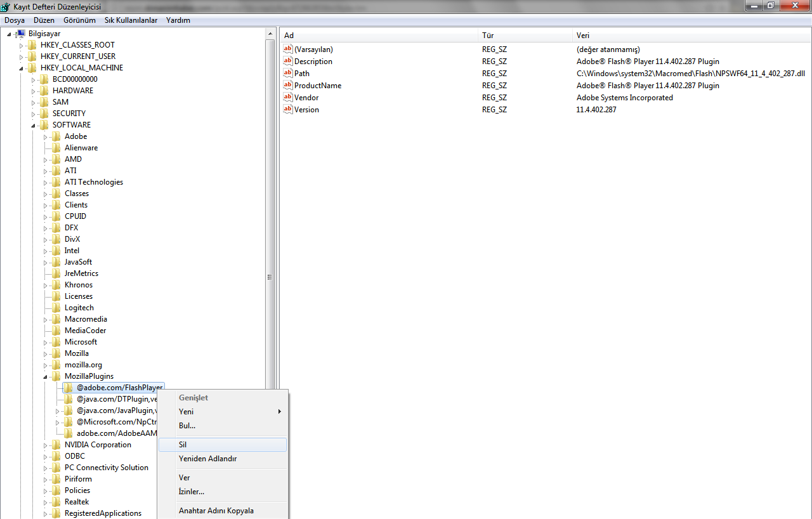Click the @adobe.com/FlashPlayer folder icon
812x519 pixels.
69,388
